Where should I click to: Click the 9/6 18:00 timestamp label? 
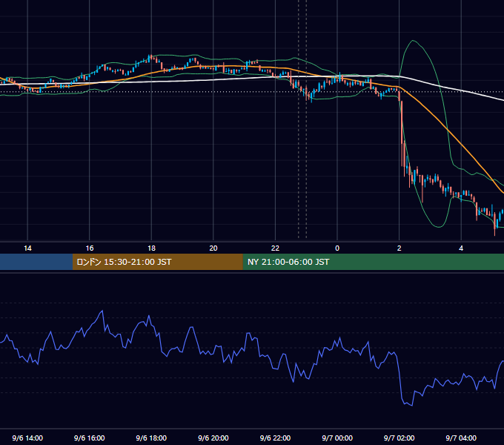[151, 438]
